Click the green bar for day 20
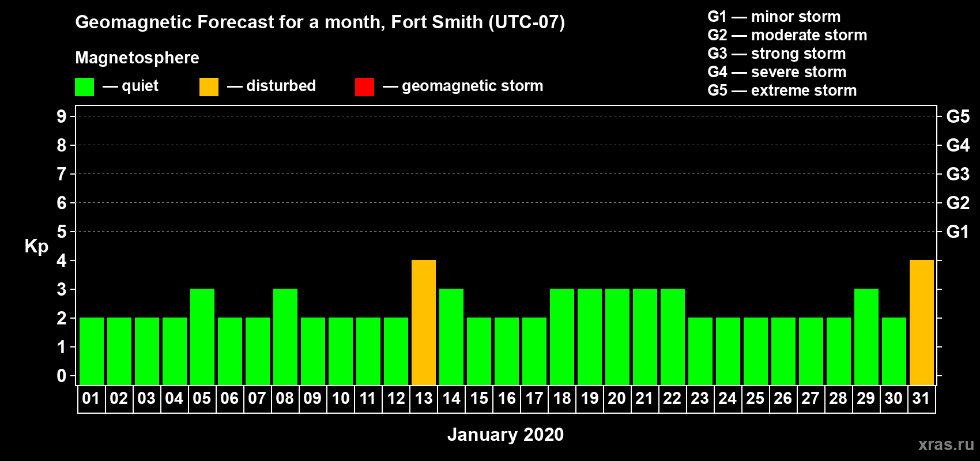The height and width of the screenshot is (461, 980). pos(617,337)
